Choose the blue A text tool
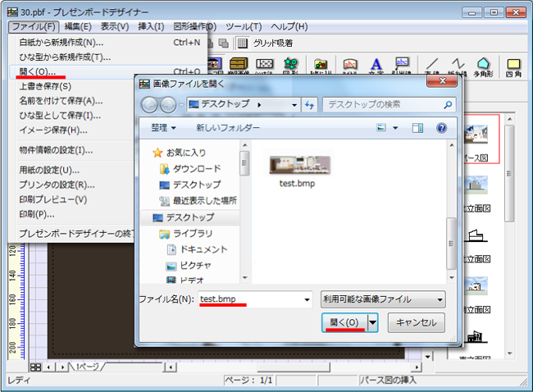Screen dimensions: 533x392 (376, 66)
